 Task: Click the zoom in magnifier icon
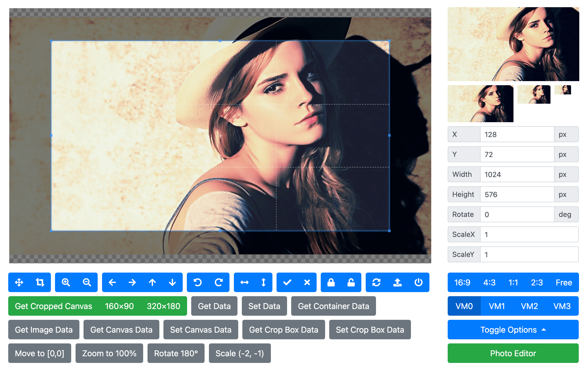click(66, 282)
